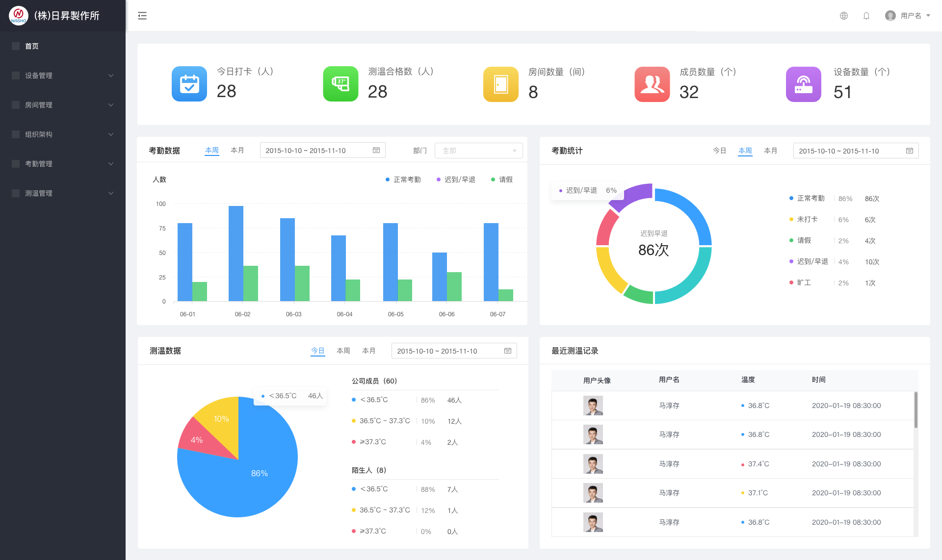Click the purple 设备数量 device icon
This screenshot has width=942, height=560.
(803, 84)
